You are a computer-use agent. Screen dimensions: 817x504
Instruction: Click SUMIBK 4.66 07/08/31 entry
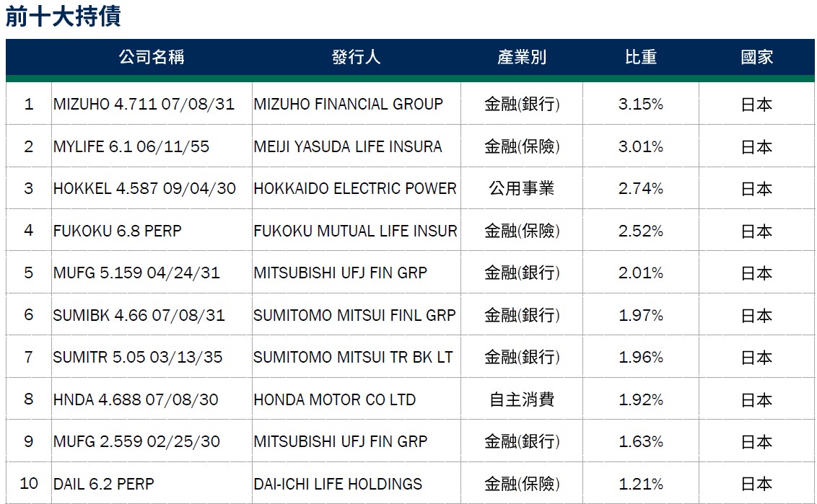point(139,316)
